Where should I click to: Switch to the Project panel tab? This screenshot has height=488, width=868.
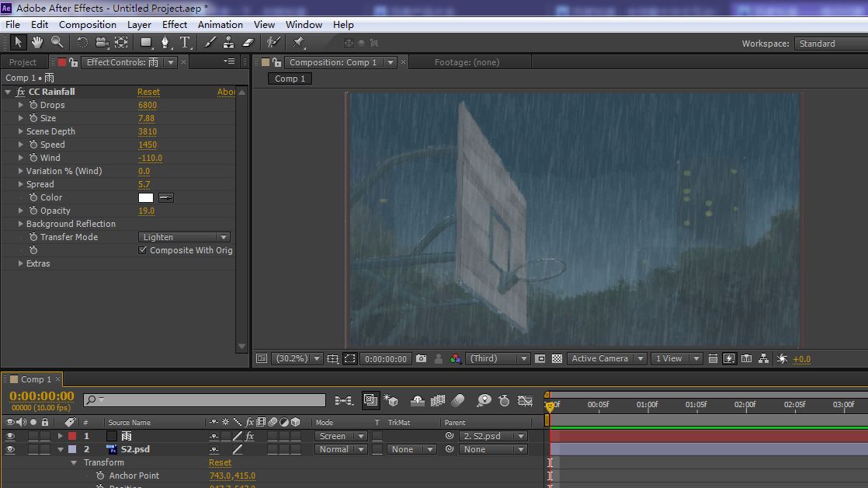23,62
